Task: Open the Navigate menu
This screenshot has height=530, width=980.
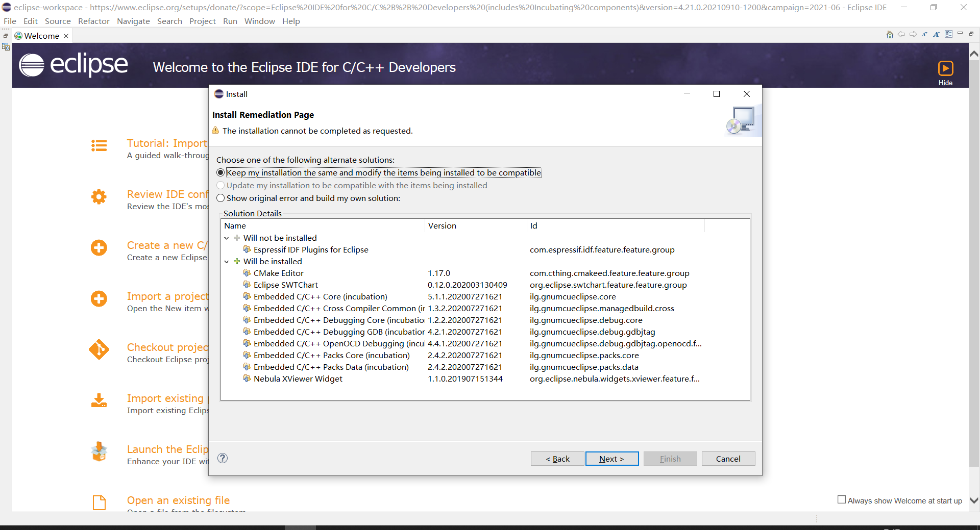Action: click(133, 21)
